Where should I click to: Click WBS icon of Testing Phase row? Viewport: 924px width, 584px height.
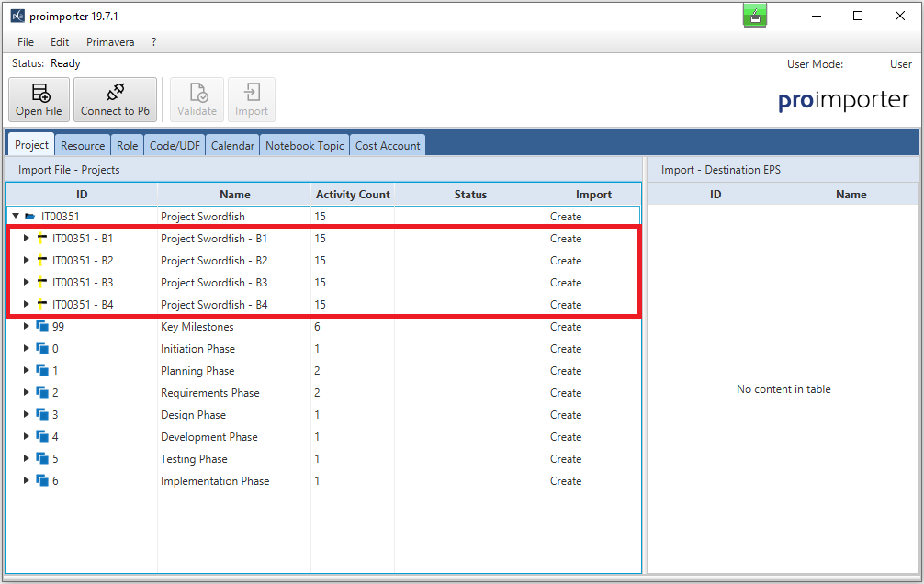(x=42, y=458)
